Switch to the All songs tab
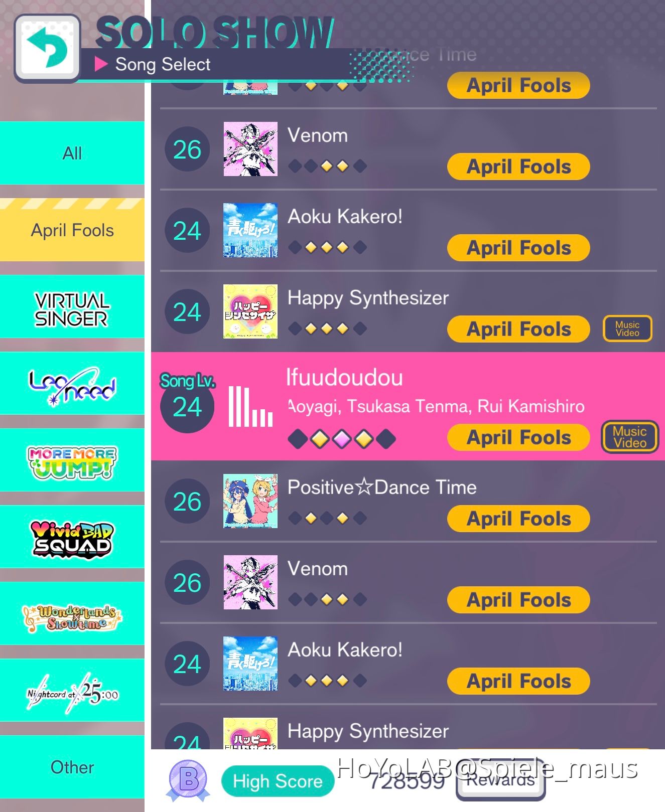The height and width of the screenshot is (812, 665). [x=72, y=153]
